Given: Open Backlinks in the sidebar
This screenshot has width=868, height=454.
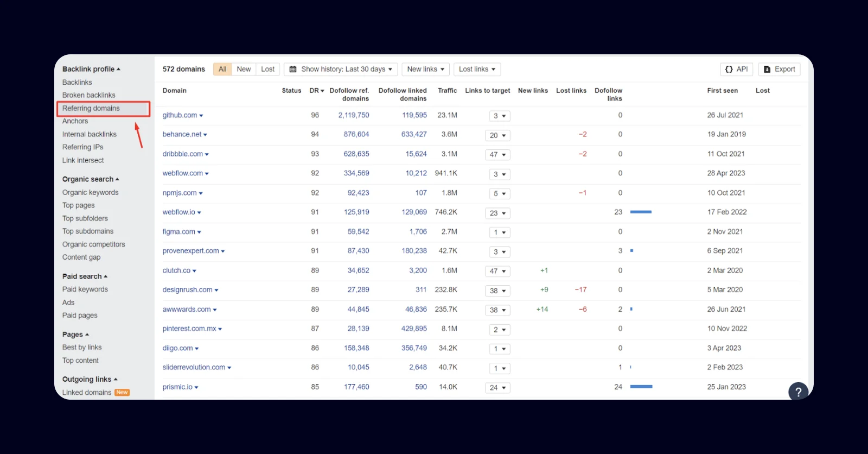Looking at the screenshot, I should [77, 82].
